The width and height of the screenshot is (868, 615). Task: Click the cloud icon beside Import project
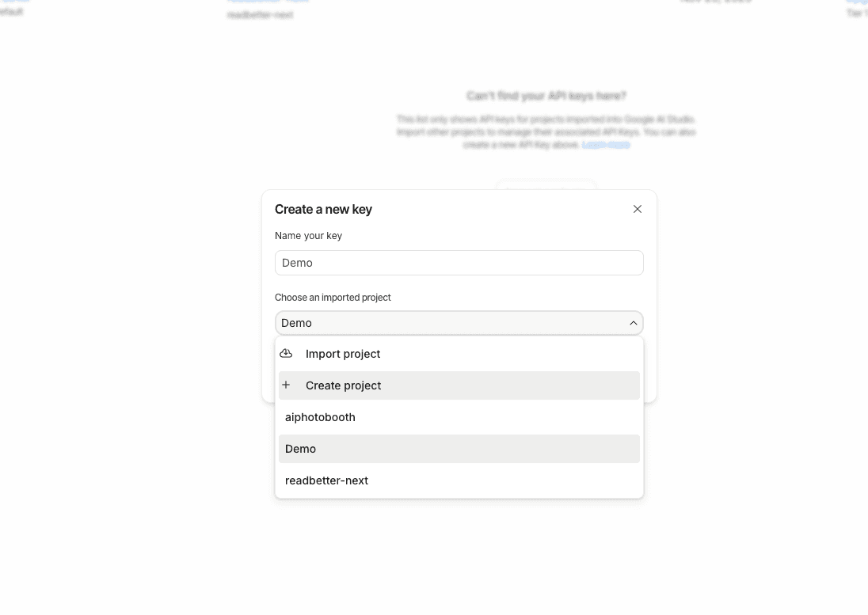click(286, 353)
